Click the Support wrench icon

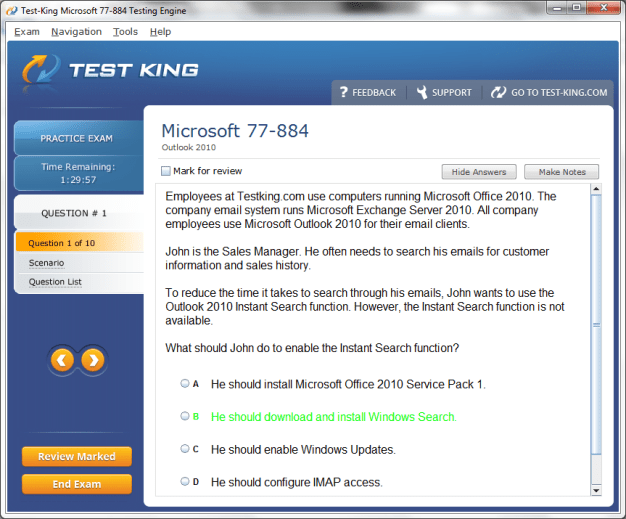click(x=422, y=92)
